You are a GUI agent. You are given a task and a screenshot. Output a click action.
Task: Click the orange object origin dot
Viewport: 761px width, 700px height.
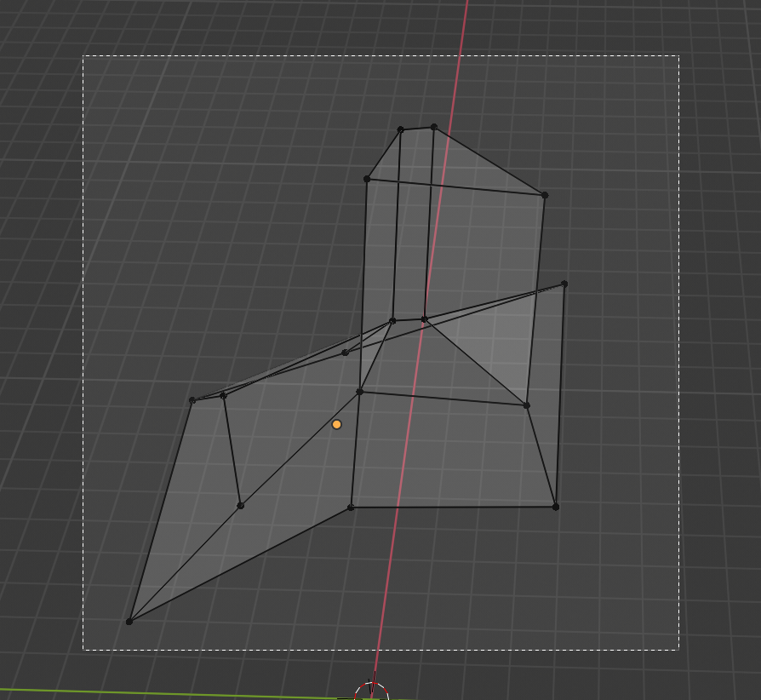336,425
